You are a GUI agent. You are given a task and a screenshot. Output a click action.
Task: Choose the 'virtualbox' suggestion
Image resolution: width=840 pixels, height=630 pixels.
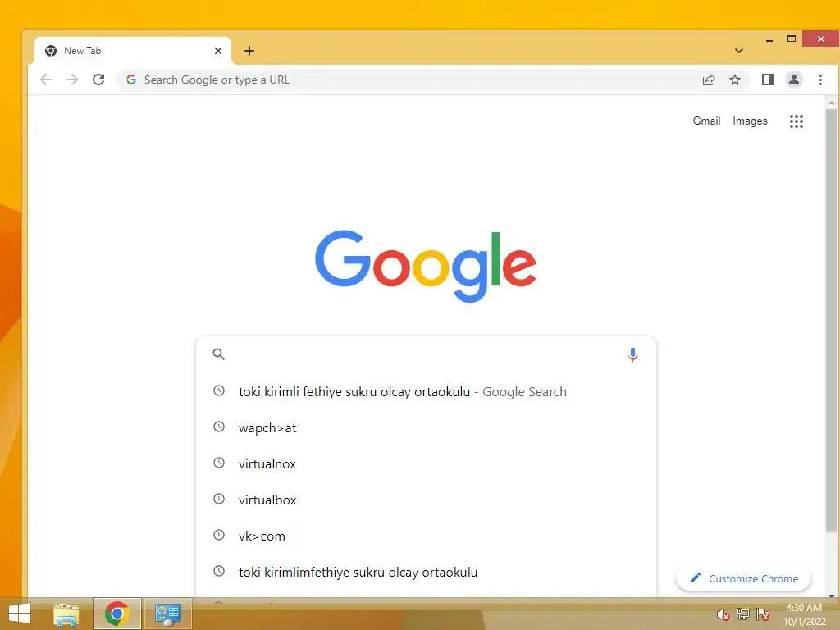pyautogui.click(x=426, y=500)
